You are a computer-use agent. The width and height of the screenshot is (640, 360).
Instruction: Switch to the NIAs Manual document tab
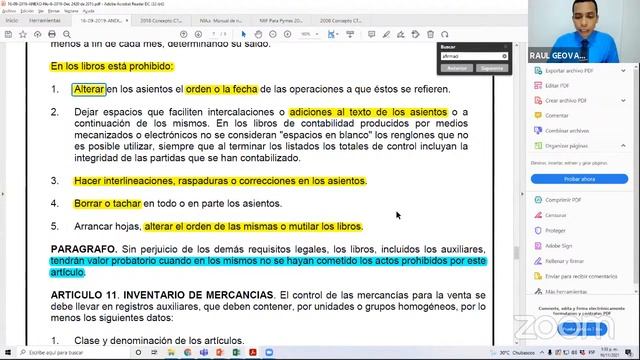(221, 20)
